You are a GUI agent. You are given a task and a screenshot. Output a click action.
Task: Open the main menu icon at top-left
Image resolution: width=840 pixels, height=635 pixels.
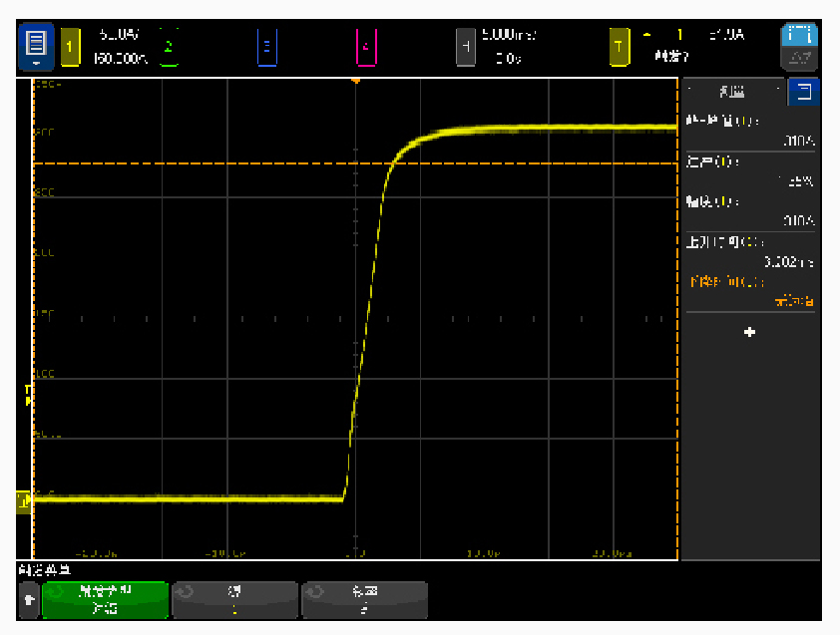(x=36, y=47)
